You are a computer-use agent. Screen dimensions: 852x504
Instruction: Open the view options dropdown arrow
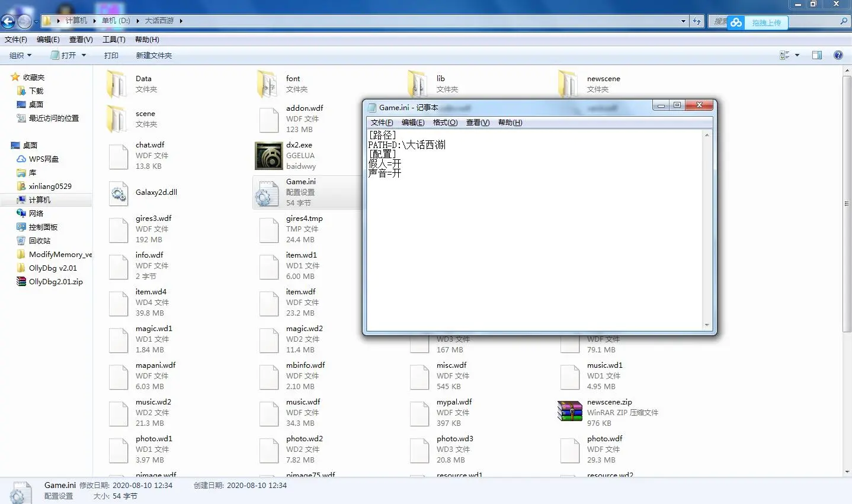pos(797,55)
